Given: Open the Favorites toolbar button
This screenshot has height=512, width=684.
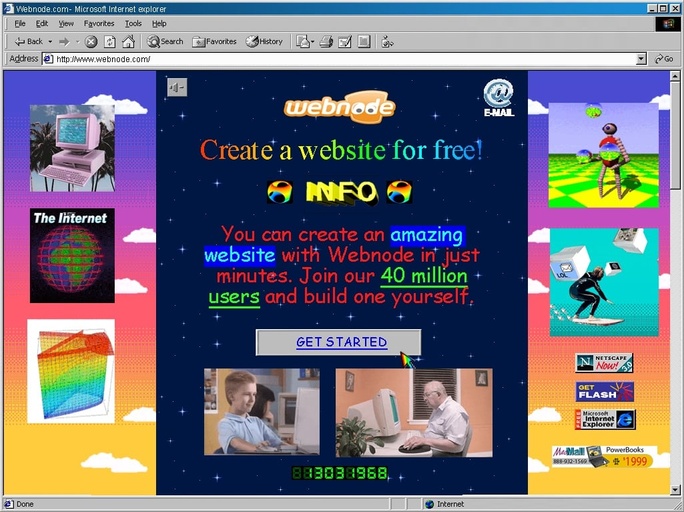Looking at the screenshot, I should pos(214,41).
